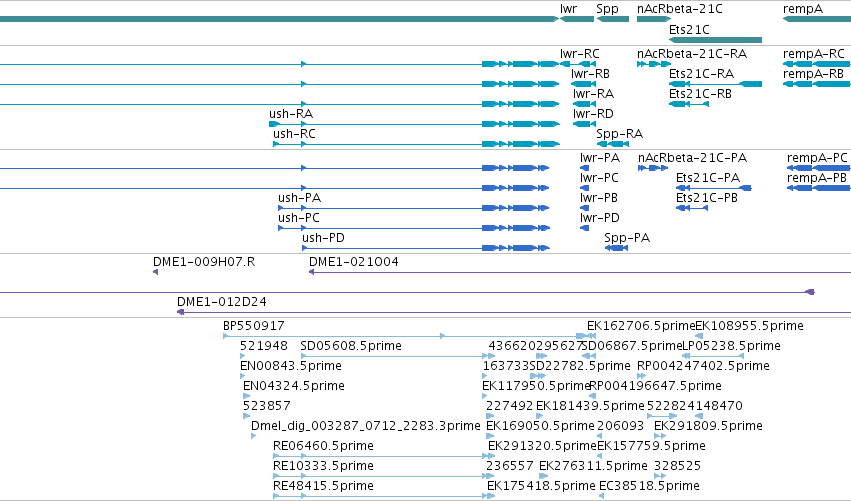
Task: Click the BP550917 EST label
Action: pos(253,326)
